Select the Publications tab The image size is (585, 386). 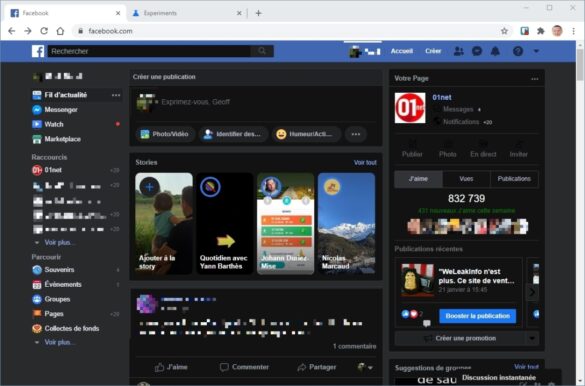pyautogui.click(x=514, y=179)
